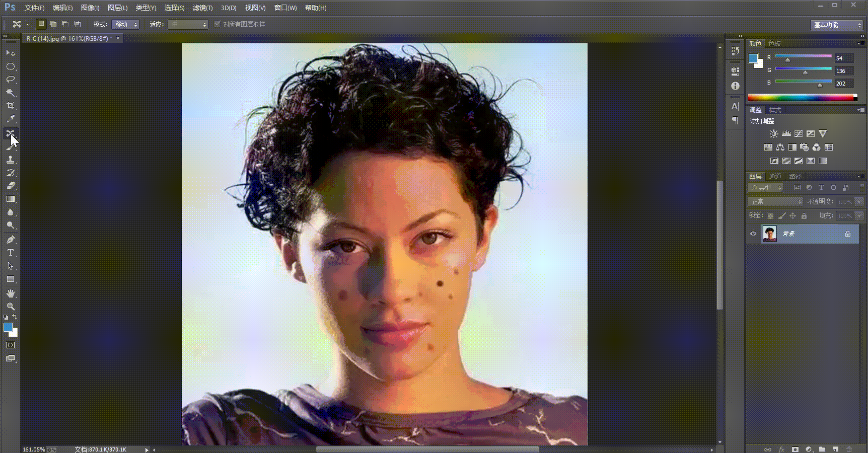Hide the Background layer with eye icon
Screen dimensions: 868x453
click(x=753, y=234)
